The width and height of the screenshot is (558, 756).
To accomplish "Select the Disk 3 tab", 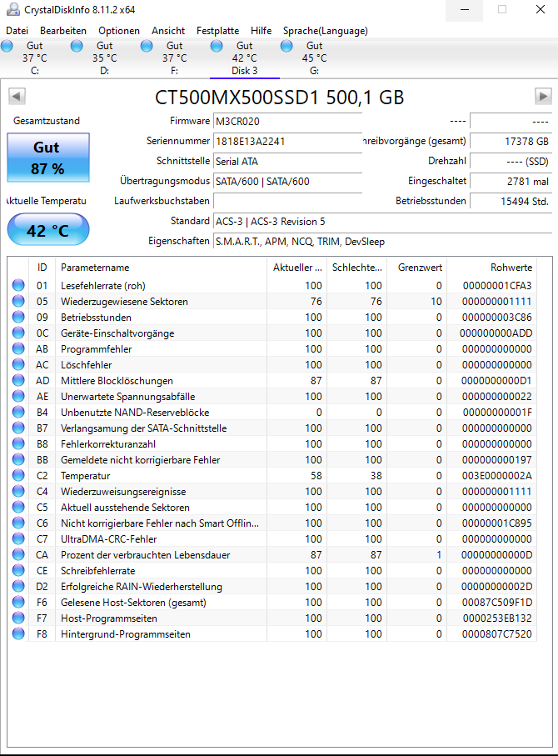I will point(244,58).
